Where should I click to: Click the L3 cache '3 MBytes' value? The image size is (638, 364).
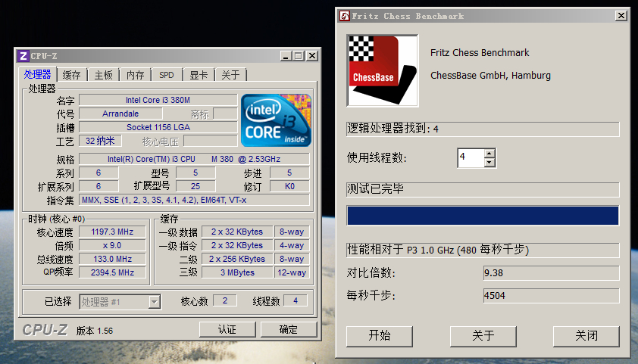pyautogui.click(x=237, y=272)
